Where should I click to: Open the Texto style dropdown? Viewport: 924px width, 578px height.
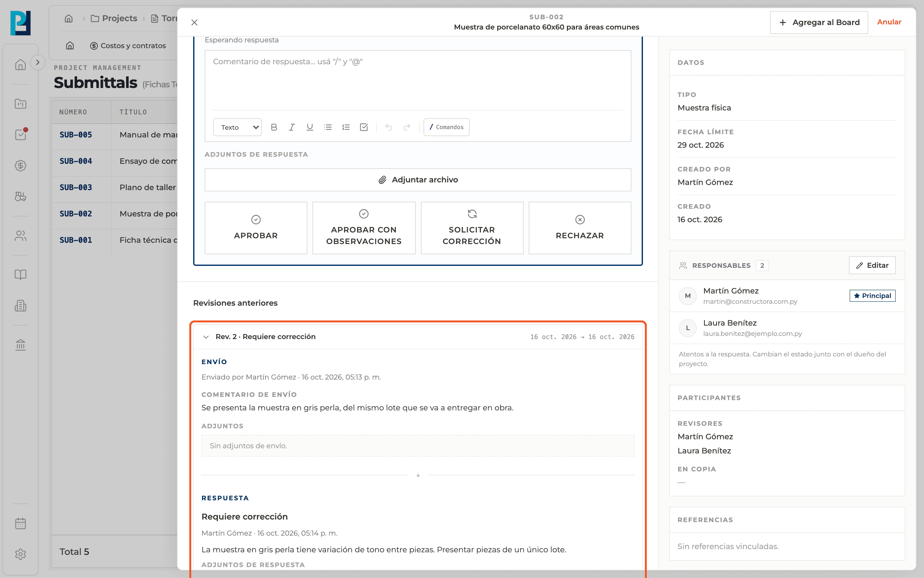tap(237, 127)
